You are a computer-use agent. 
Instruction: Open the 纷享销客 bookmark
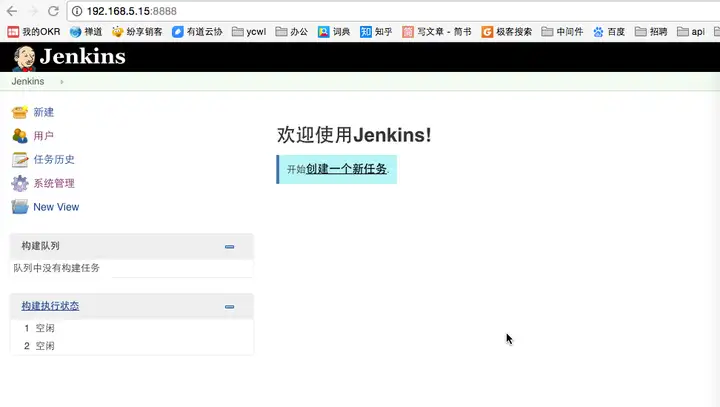(x=137, y=32)
